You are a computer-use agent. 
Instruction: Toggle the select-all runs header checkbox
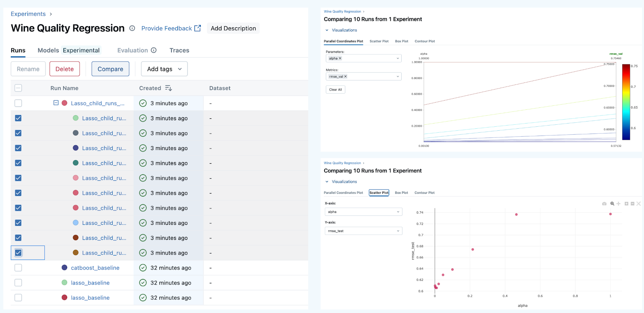pyautogui.click(x=18, y=88)
